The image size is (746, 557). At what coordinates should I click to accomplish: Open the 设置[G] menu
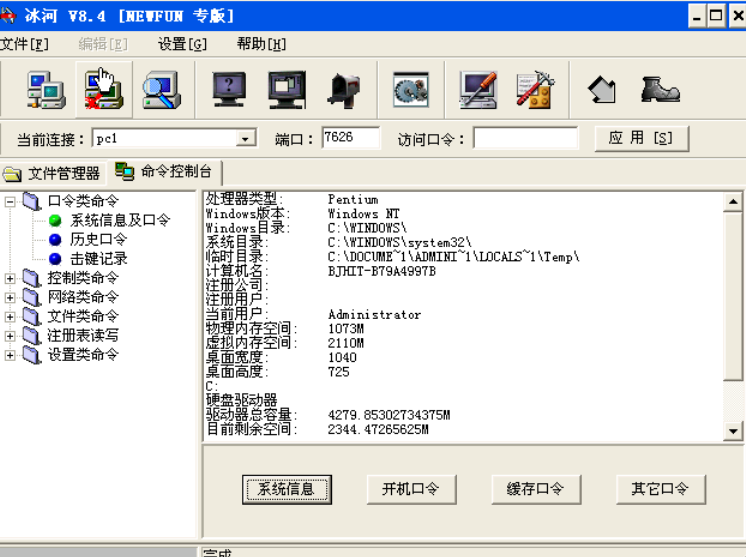tap(182, 44)
